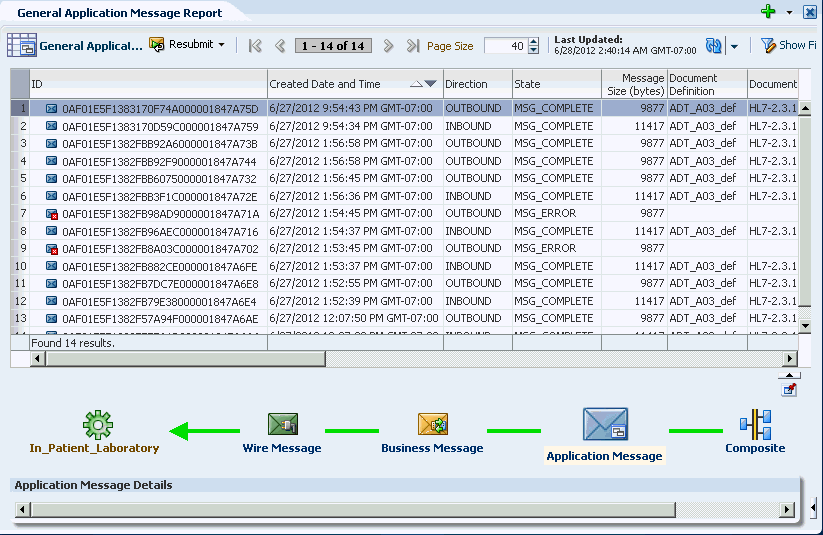This screenshot has width=823, height=535.
Task: Open the dropdown next to the plus icon
Action: pos(789,12)
